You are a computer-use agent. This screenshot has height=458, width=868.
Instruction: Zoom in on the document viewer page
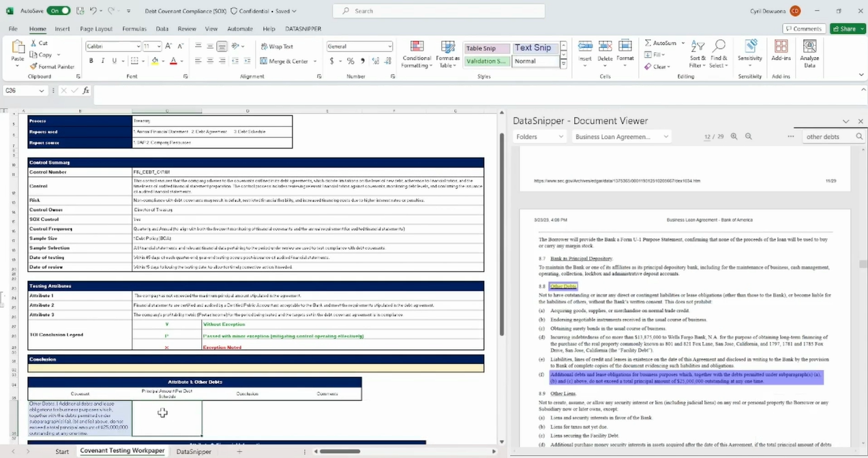coord(734,136)
